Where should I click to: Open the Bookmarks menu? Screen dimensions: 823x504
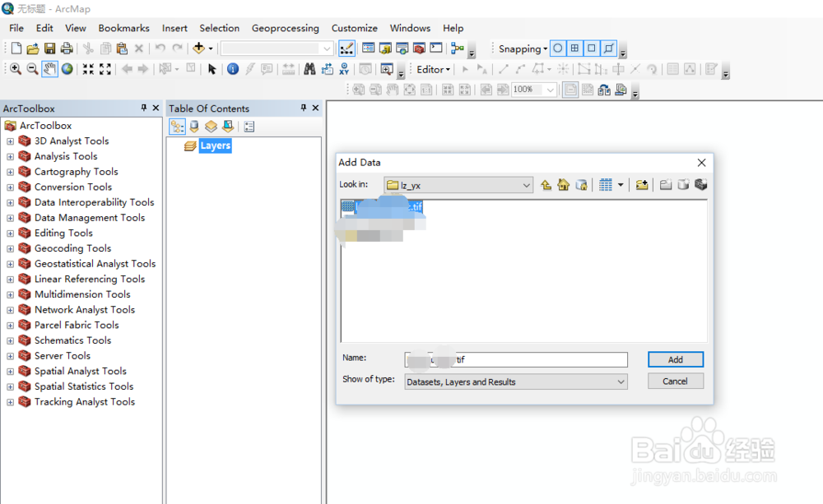point(124,28)
